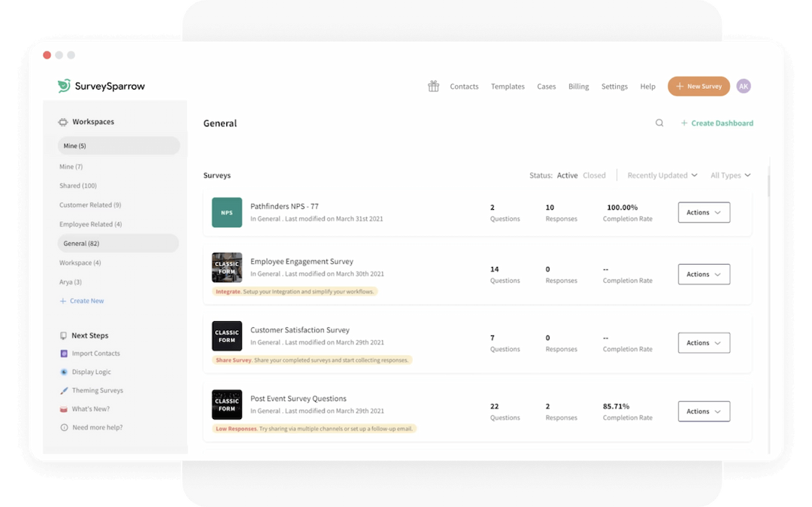Open Actions for Pathfinders NPS - 77
This screenshot has height=507, width=812.
(704, 213)
